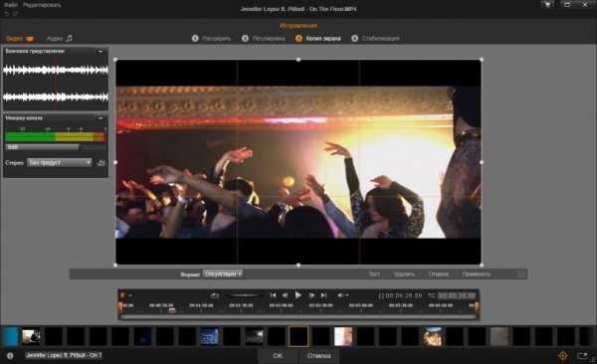Click the grid icon on the format bar

(x=521, y=274)
